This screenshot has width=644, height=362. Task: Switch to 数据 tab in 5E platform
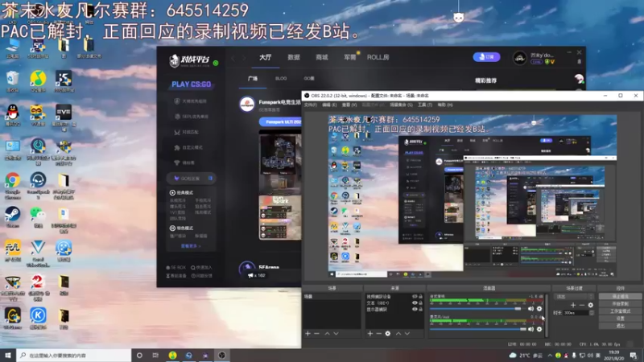point(294,57)
